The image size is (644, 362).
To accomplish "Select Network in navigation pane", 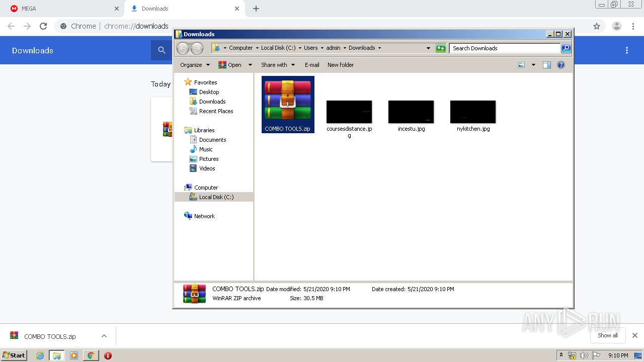I will coord(204,216).
